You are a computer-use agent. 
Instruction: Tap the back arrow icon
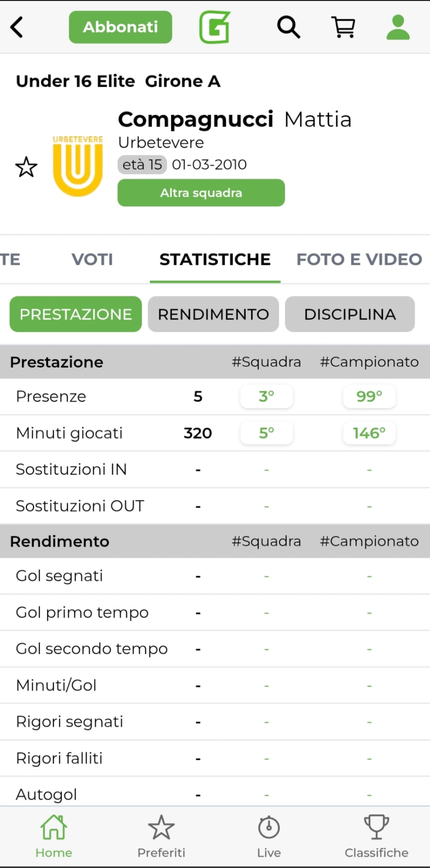coord(17,27)
